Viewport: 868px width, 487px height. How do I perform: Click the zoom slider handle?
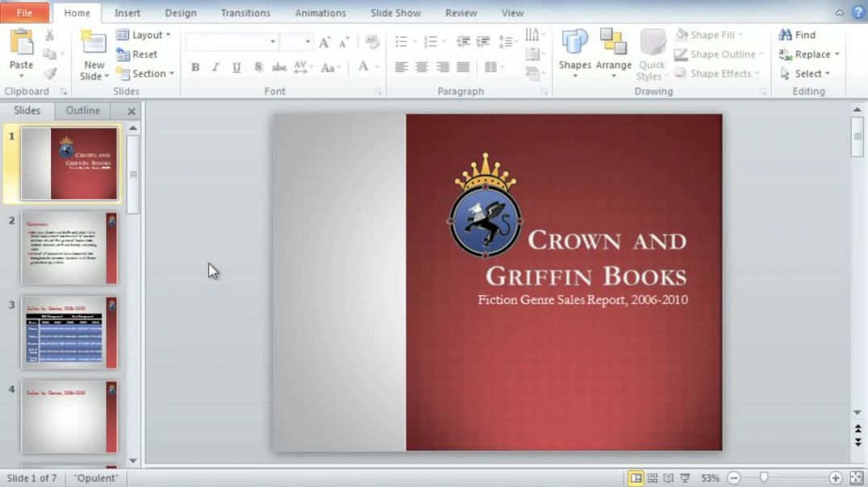point(764,477)
